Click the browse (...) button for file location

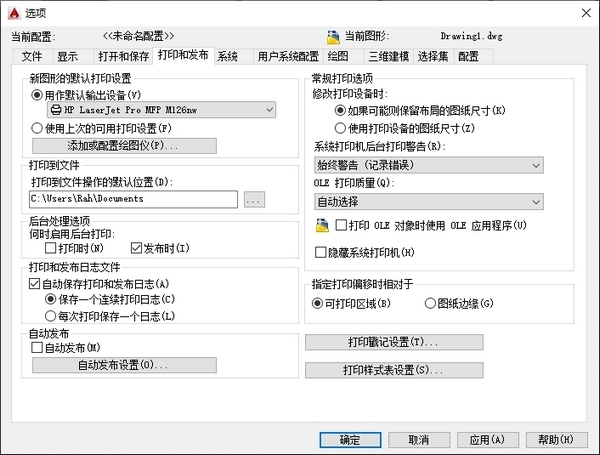tap(254, 199)
